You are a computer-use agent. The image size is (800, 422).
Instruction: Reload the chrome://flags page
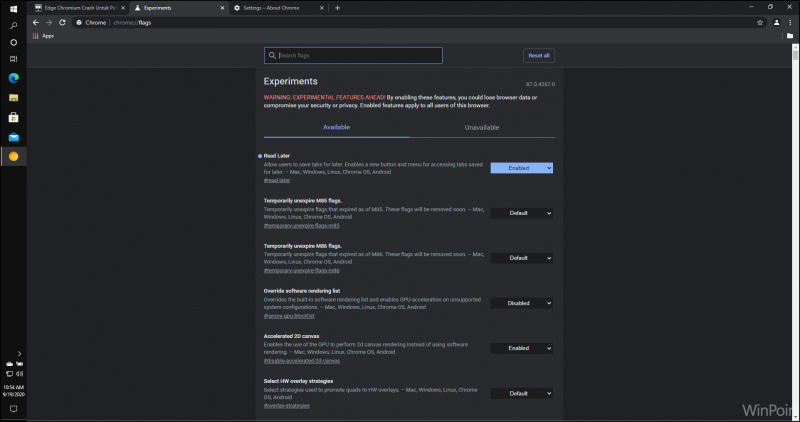62,22
